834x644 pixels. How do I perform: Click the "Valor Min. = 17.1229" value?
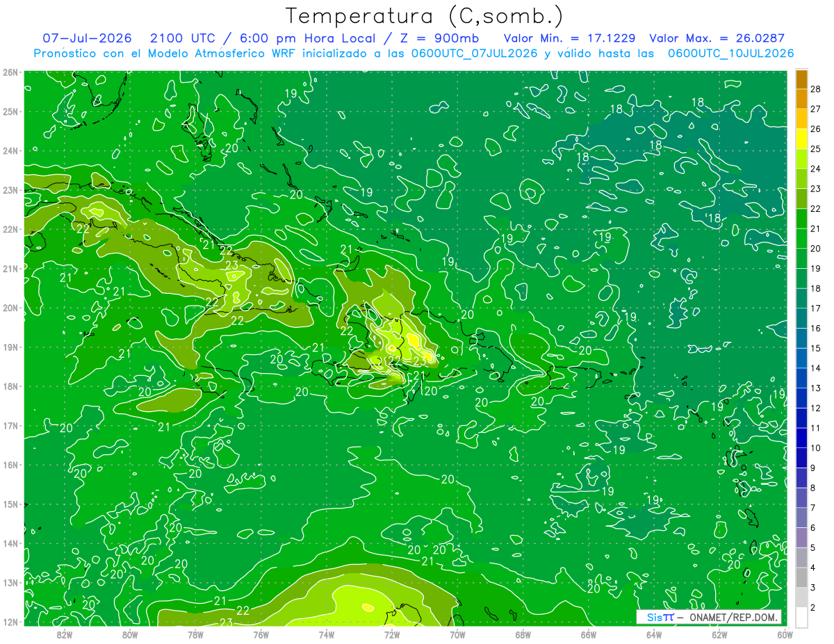click(x=569, y=38)
